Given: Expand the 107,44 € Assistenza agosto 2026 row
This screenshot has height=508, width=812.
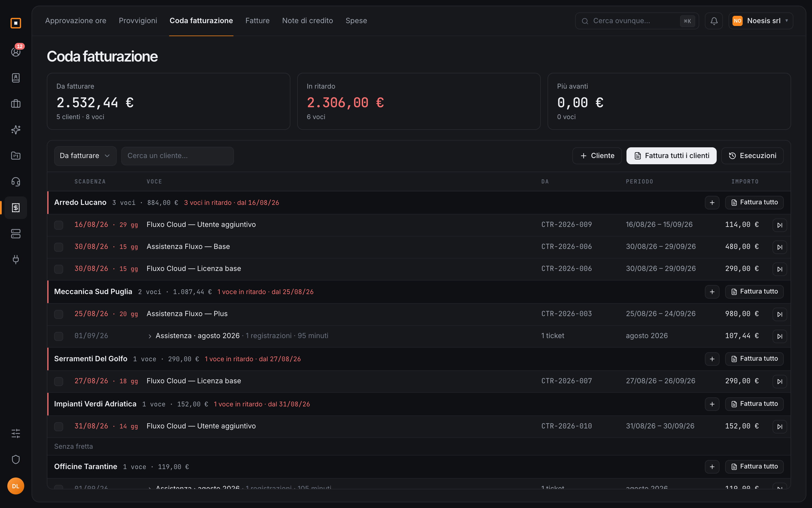Looking at the screenshot, I should (150, 336).
